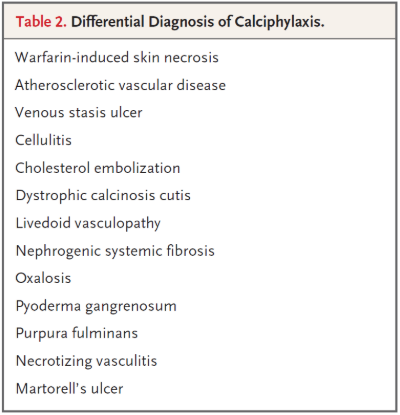Click the "Venous stasis ulcer" entry

[x=79, y=112]
